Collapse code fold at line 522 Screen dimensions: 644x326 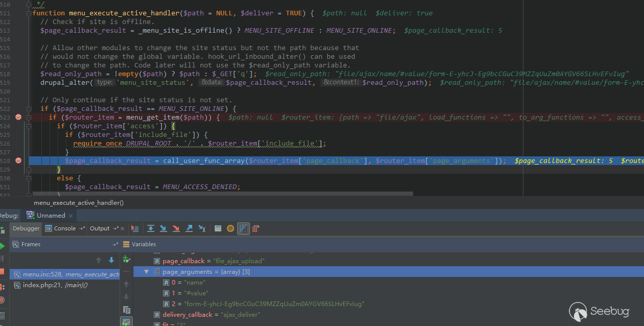(x=30, y=109)
